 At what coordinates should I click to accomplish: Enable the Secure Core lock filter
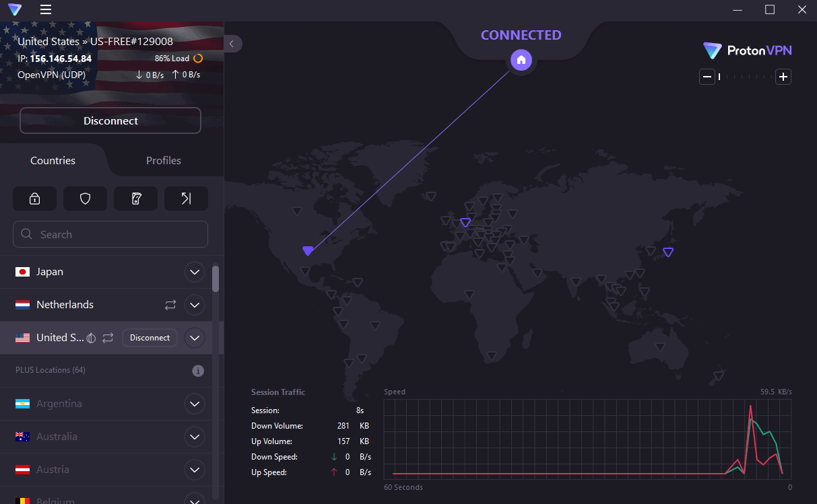tap(34, 199)
